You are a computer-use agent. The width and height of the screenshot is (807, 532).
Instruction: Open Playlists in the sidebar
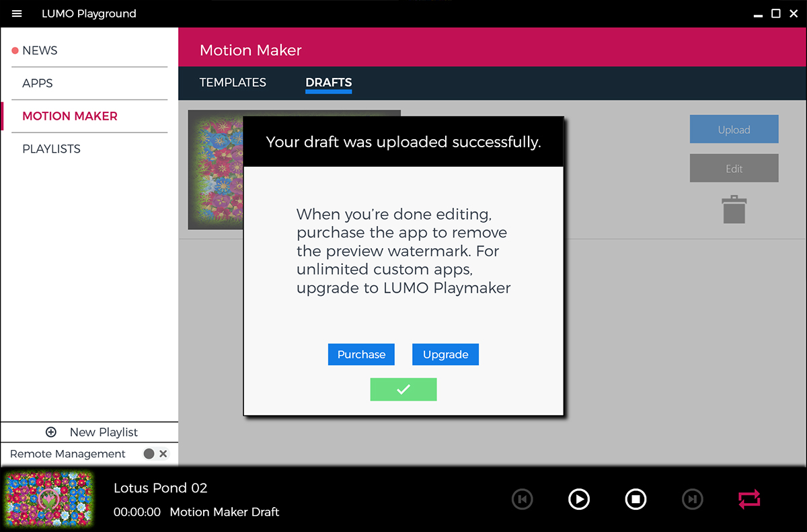pos(51,149)
